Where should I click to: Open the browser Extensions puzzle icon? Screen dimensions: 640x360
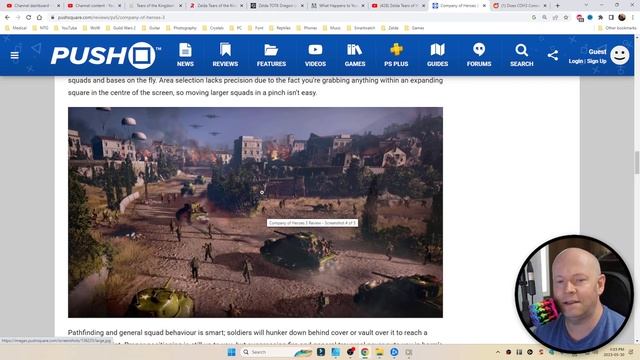tap(600, 18)
